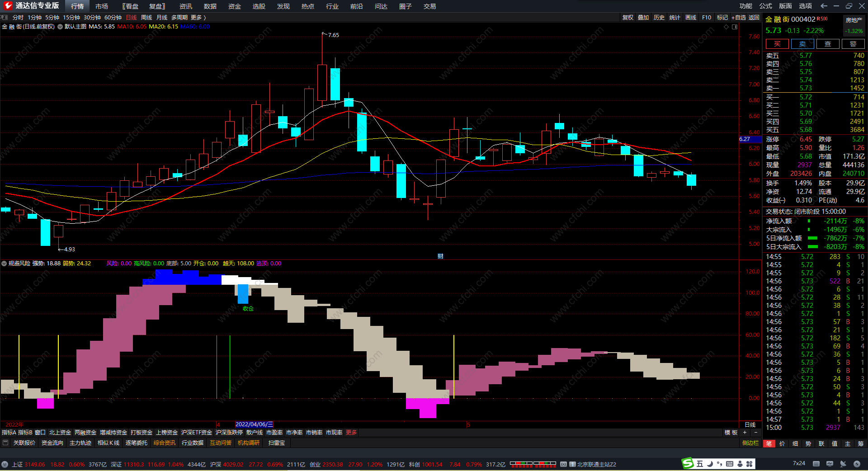The image size is (868, 471).
Task: Switch chart to 周线 weekly period
Action: coord(146,18)
